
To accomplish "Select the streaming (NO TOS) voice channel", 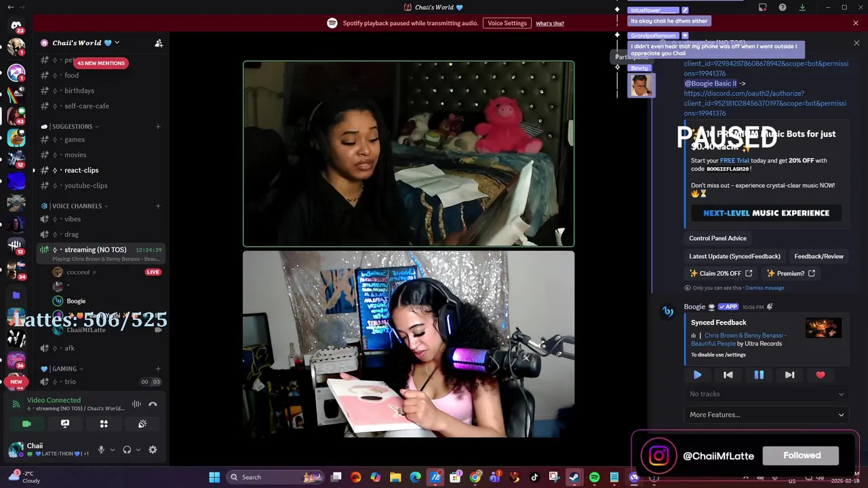I will 100,253.
